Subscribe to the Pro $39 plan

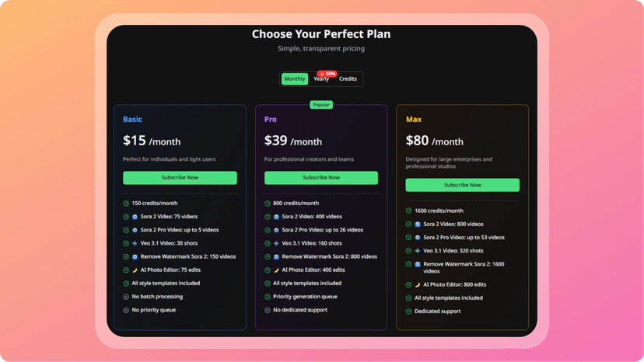pyautogui.click(x=321, y=178)
